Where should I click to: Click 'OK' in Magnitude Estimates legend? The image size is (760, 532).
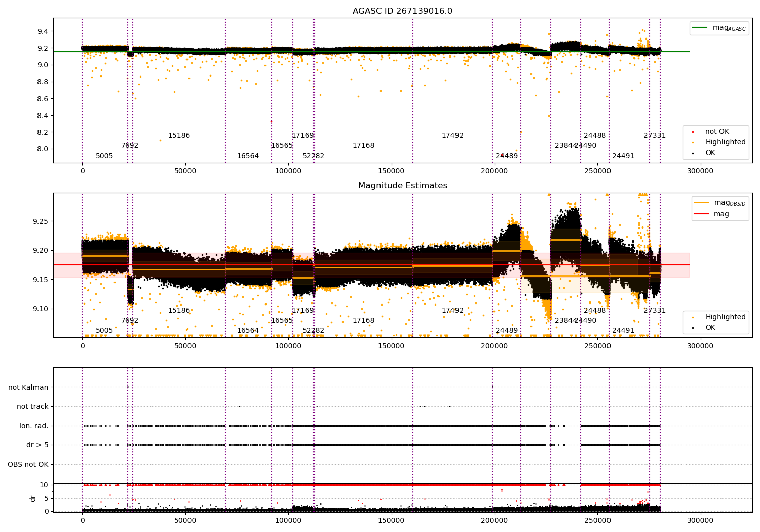tap(704, 327)
